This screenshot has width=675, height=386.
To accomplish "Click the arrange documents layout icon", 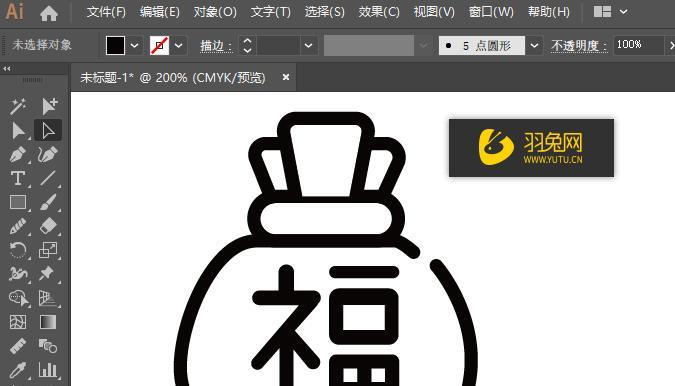I will click(x=602, y=12).
